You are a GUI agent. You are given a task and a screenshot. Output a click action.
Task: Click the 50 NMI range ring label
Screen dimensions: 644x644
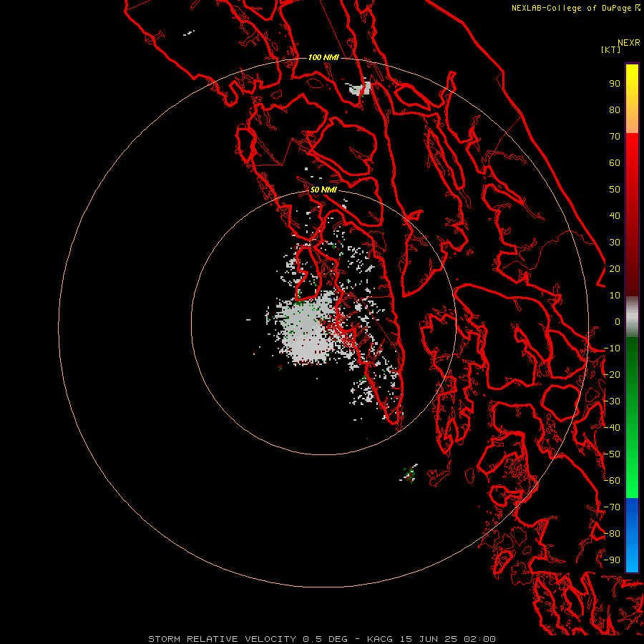click(323, 190)
